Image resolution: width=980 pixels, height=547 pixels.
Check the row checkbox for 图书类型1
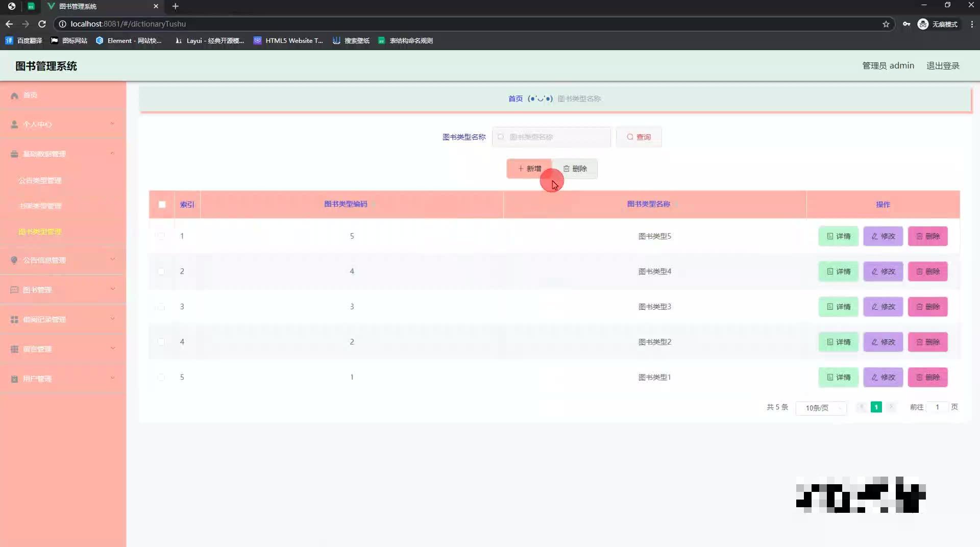point(161,378)
